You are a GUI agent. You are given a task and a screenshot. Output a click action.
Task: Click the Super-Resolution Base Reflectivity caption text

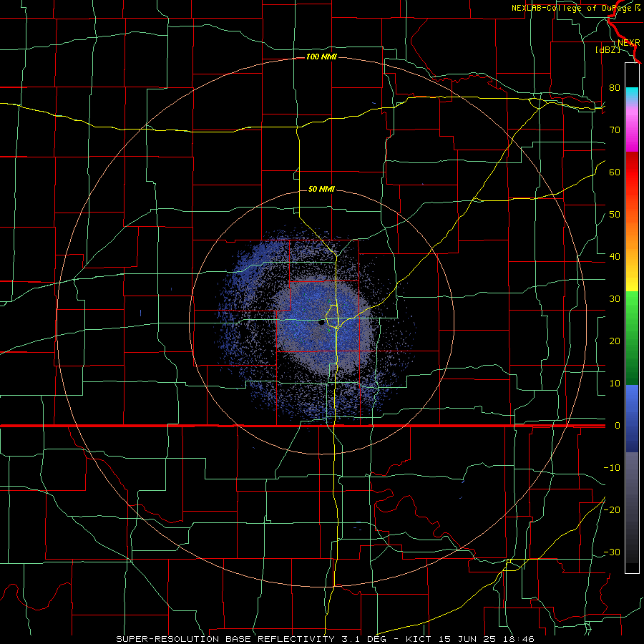pos(225,639)
